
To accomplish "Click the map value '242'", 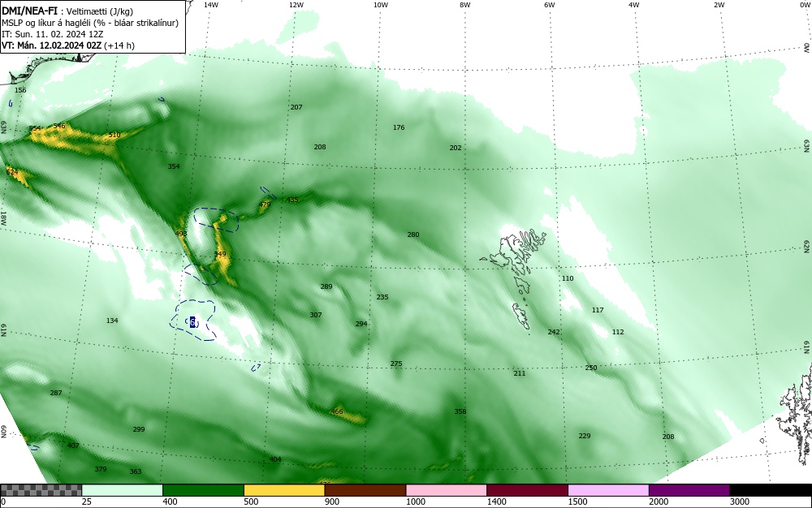I will tap(554, 332).
